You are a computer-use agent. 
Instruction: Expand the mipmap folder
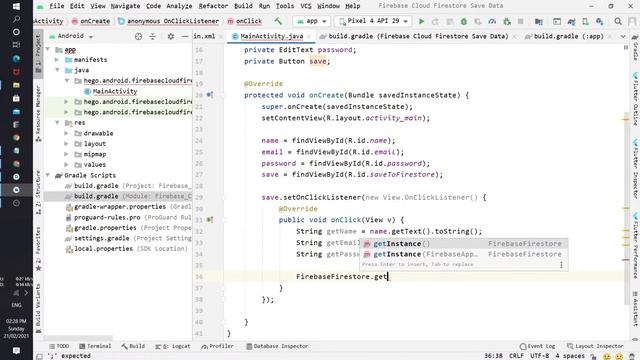click(67, 154)
